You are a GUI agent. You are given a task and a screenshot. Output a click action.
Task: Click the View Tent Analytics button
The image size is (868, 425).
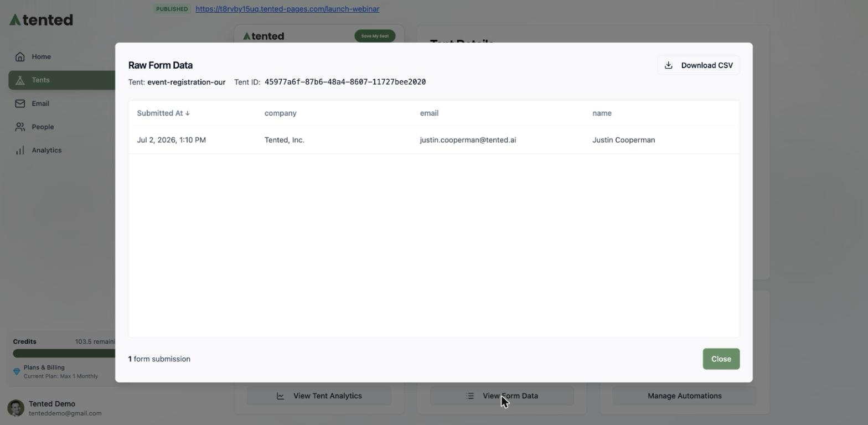[x=319, y=396]
